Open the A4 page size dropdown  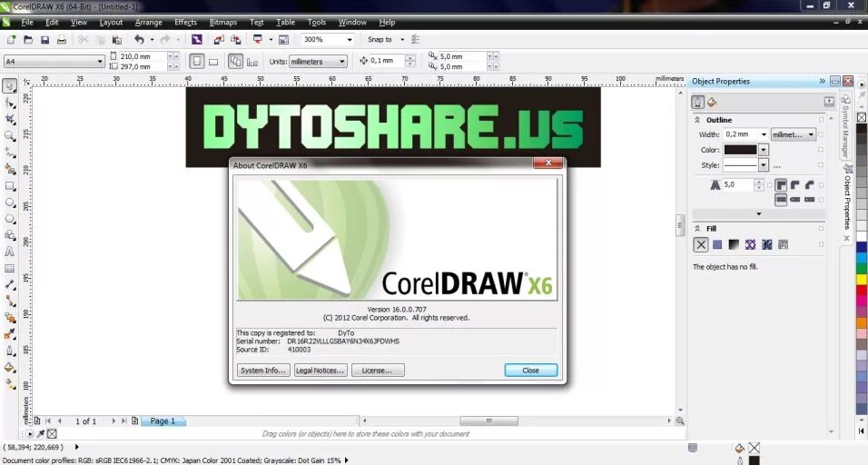(100, 62)
